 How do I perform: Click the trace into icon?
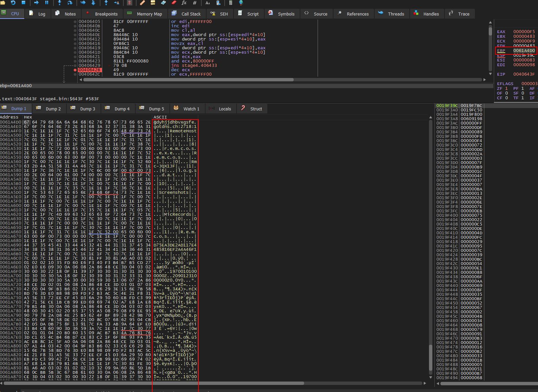tap(83, 2)
